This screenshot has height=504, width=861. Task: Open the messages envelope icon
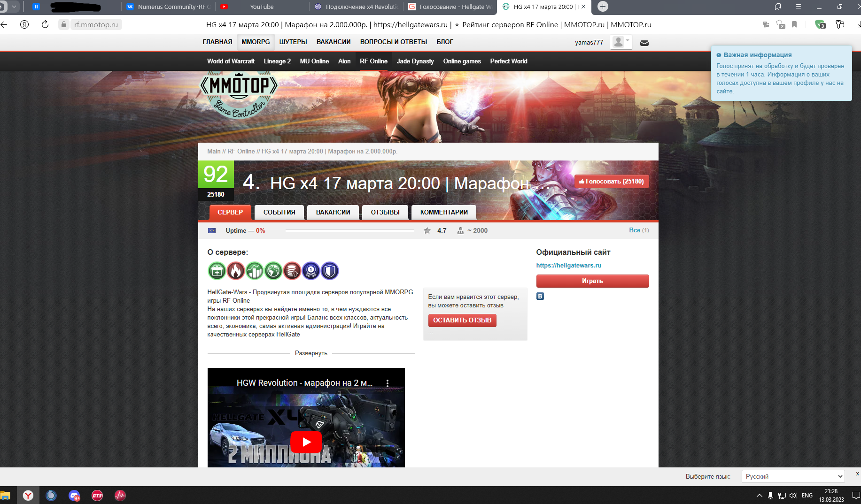pyautogui.click(x=644, y=43)
